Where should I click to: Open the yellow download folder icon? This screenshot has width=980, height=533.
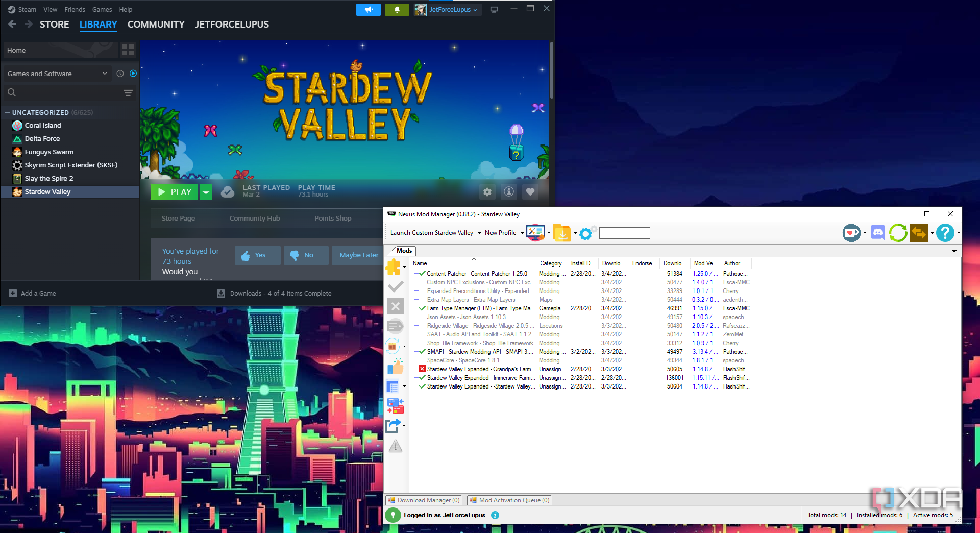coord(562,233)
